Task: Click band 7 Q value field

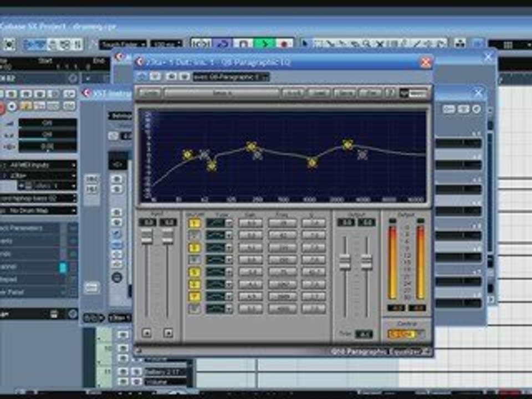Action: [x=314, y=296]
